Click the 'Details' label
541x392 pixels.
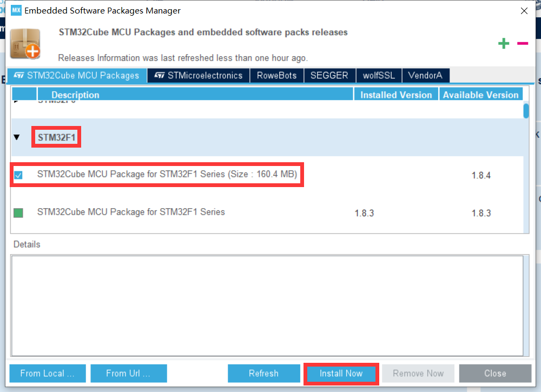[27, 244]
